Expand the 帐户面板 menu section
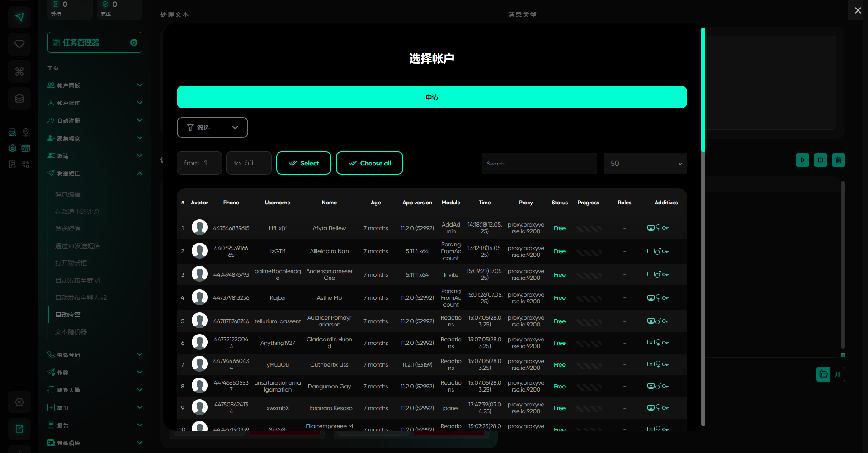868x453 pixels. coord(95,85)
